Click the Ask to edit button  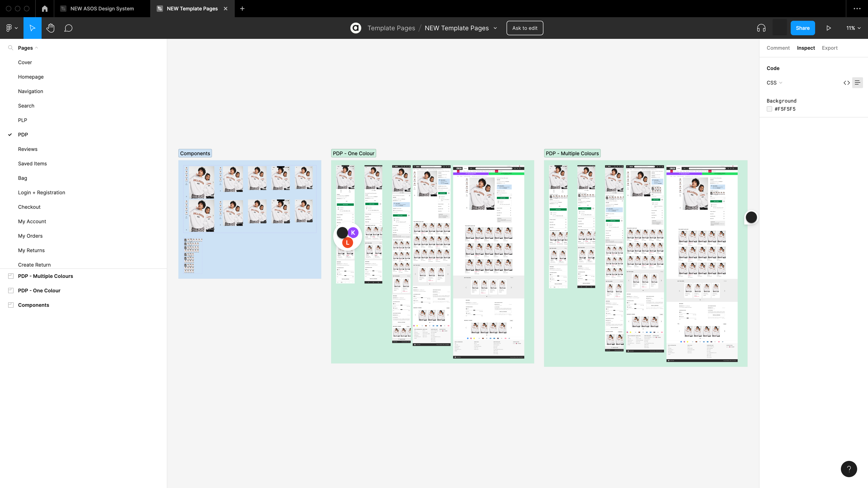pos(525,28)
